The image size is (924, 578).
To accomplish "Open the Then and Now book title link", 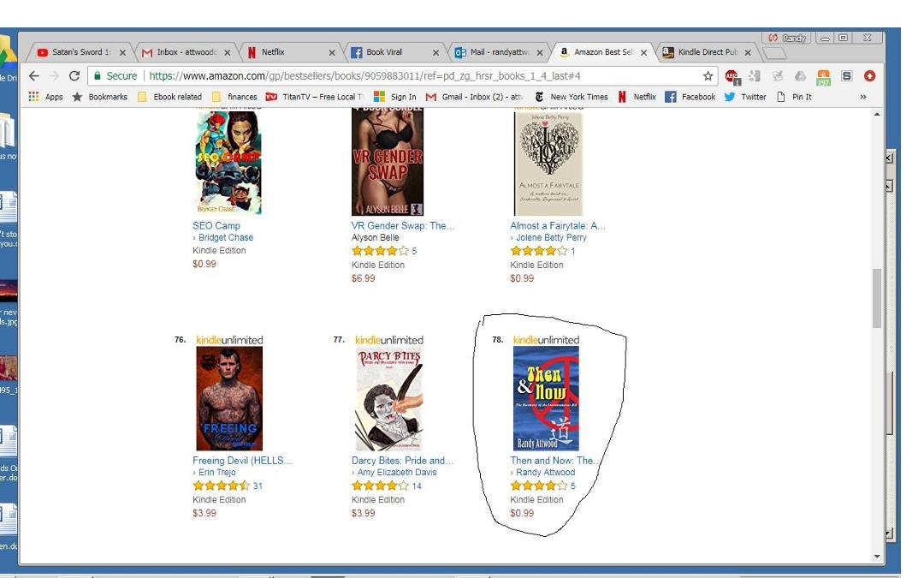I will click(x=553, y=461).
